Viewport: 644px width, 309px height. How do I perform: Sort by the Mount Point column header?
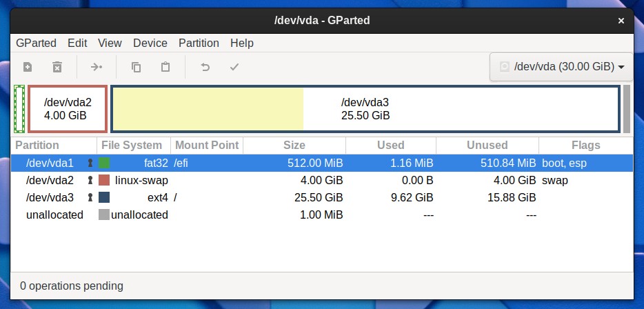point(207,146)
